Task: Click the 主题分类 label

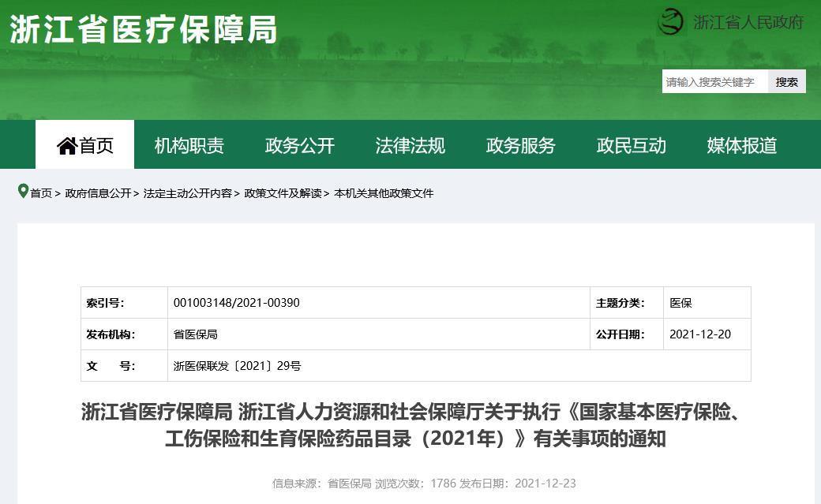Action: [620, 303]
